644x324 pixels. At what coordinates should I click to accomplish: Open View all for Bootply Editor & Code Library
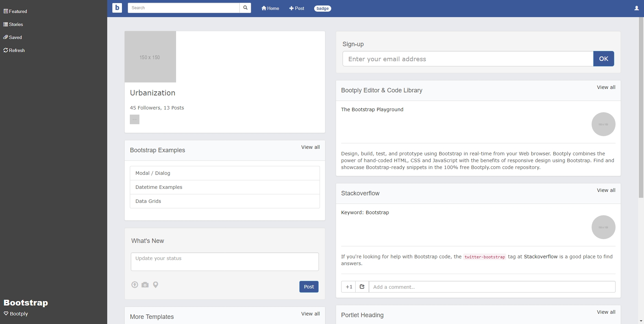click(606, 87)
